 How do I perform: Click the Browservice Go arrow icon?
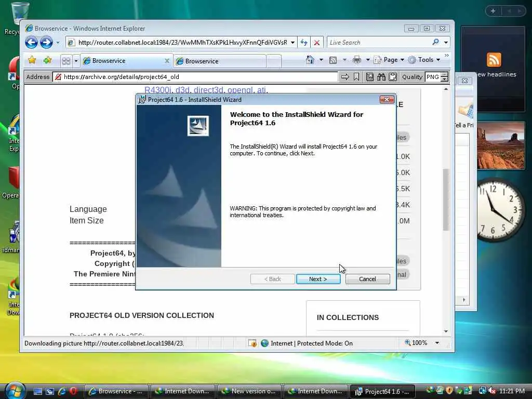tap(345, 77)
